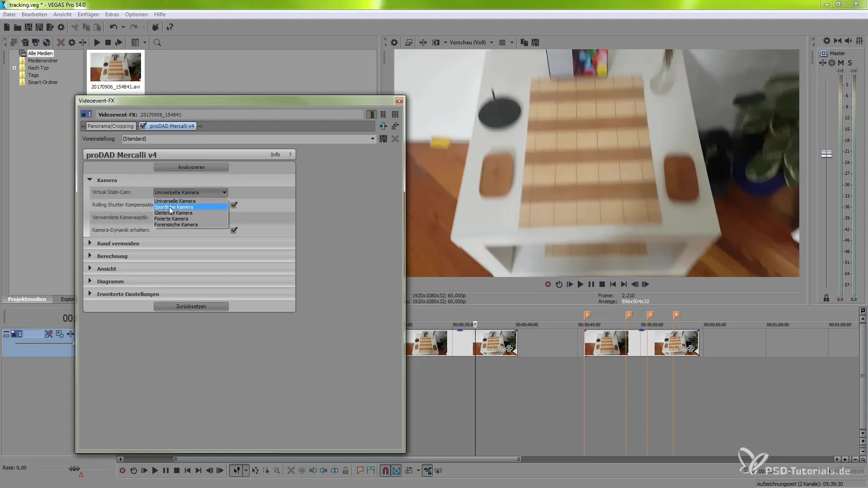Open the Datei menu
This screenshot has width=868, height=488.
coord(9,14)
